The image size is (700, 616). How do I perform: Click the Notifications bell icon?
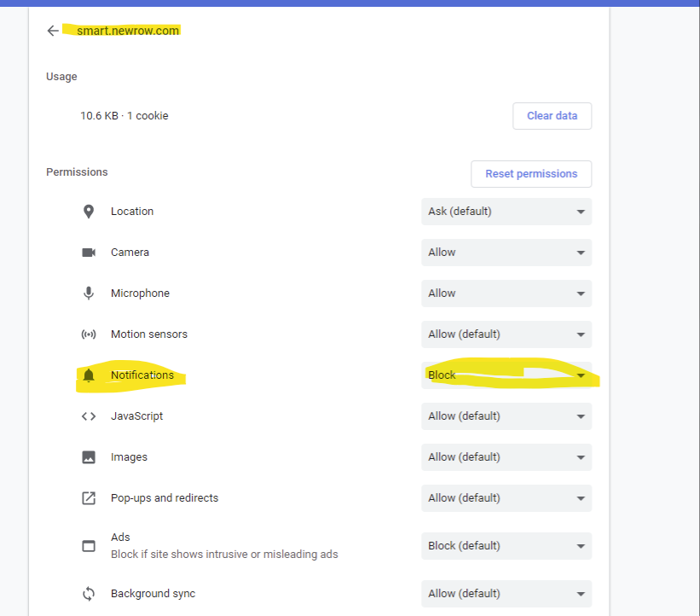(89, 375)
